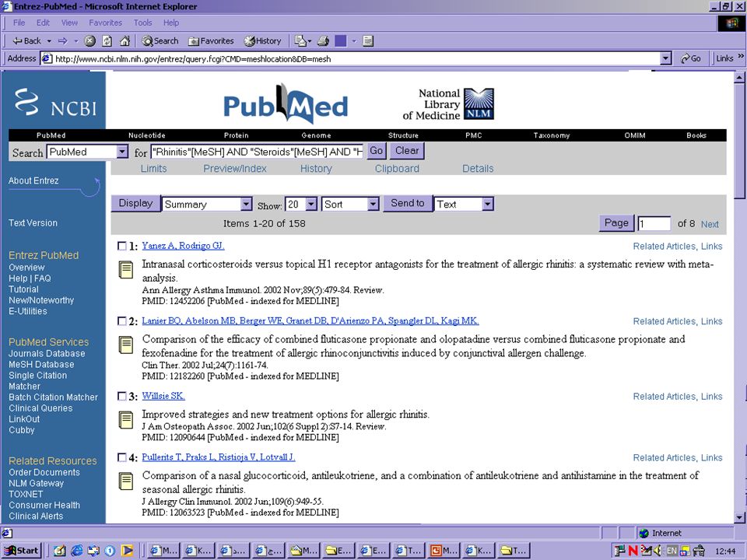Click Nucleotide in the black database bar
This screenshot has width=747, height=560.
tap(147, 135)
